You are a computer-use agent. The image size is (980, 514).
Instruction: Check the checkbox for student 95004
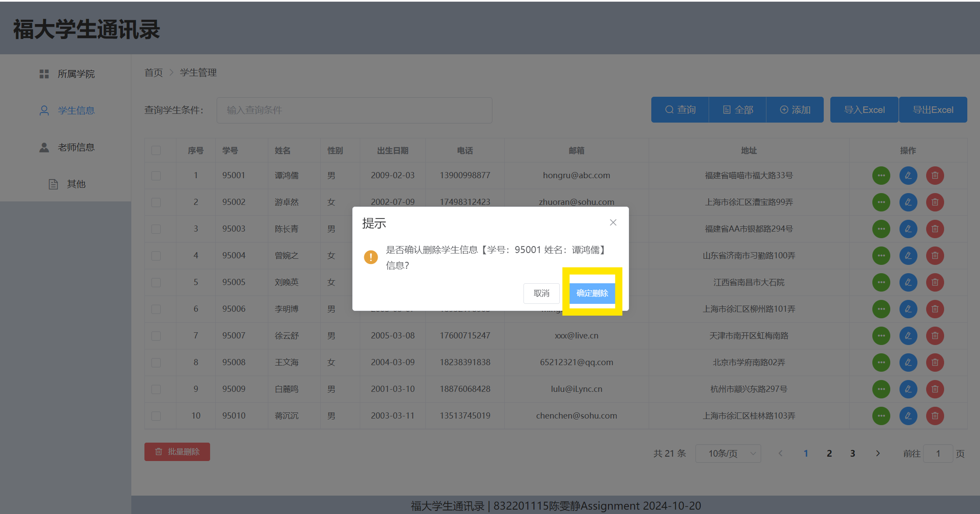click(156, 256)
